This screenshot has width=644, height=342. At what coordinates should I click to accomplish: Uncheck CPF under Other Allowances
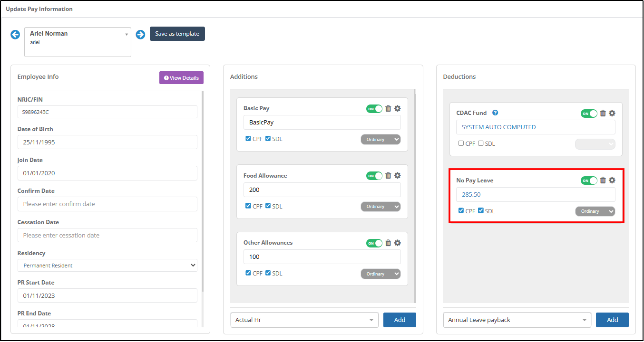click(248, 273)
